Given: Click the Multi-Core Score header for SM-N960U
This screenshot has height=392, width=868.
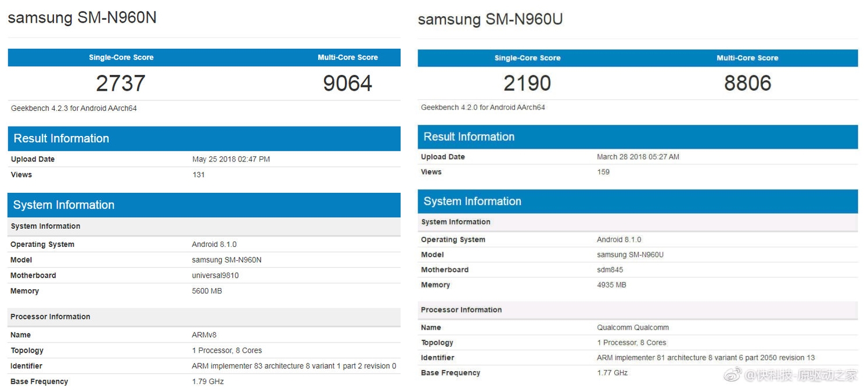Looking at the screenshot, I should click(747, 58).
